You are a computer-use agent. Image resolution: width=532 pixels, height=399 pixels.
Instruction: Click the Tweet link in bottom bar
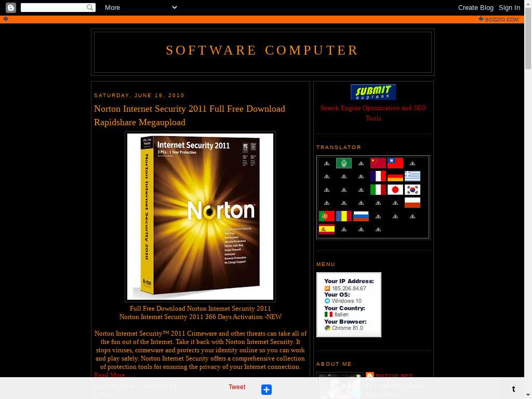click(x=237, y=387)
